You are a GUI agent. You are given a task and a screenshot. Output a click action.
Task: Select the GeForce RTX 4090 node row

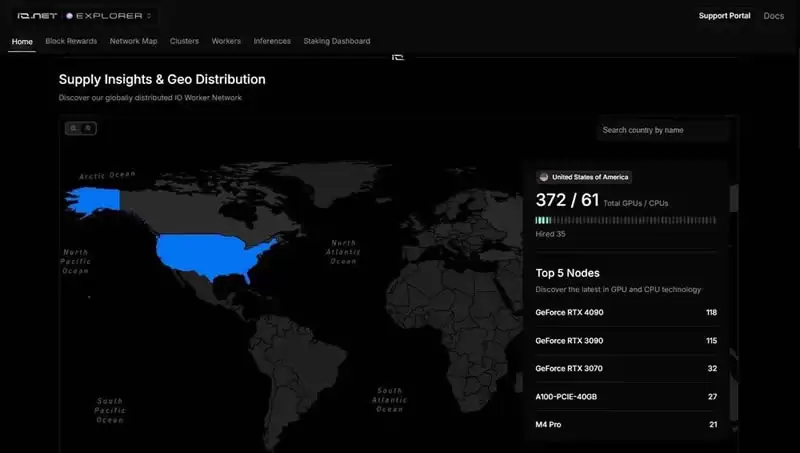point(626,312)
